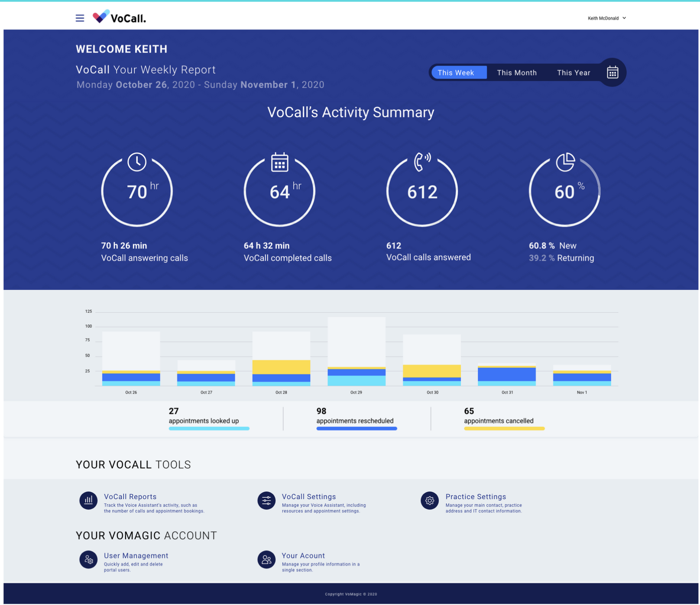Click the yellow appointments cancelled legend bar
Screen dimensions: 700x605
(x=504, y=429)
